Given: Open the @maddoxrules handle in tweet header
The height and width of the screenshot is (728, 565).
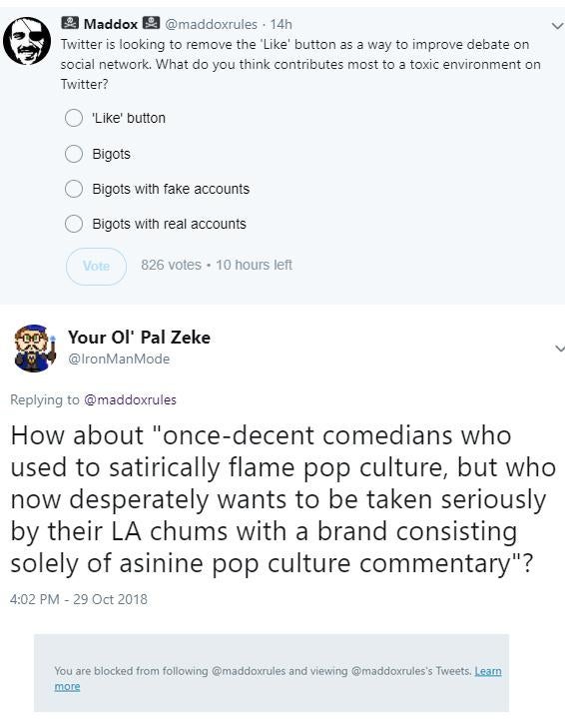Looking at the screenshot, I should click(212, 24).
